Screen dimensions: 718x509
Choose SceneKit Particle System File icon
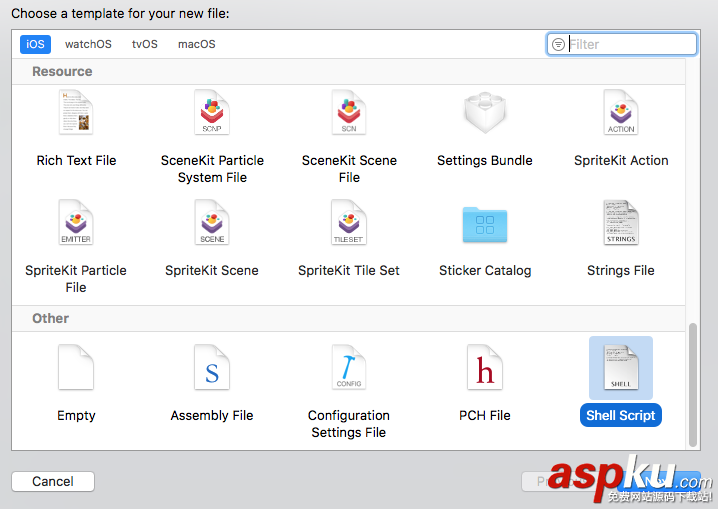(212, 113)
